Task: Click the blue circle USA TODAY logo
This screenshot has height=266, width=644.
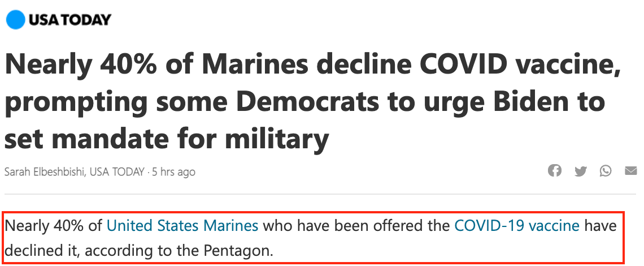Action: (15, 20)
